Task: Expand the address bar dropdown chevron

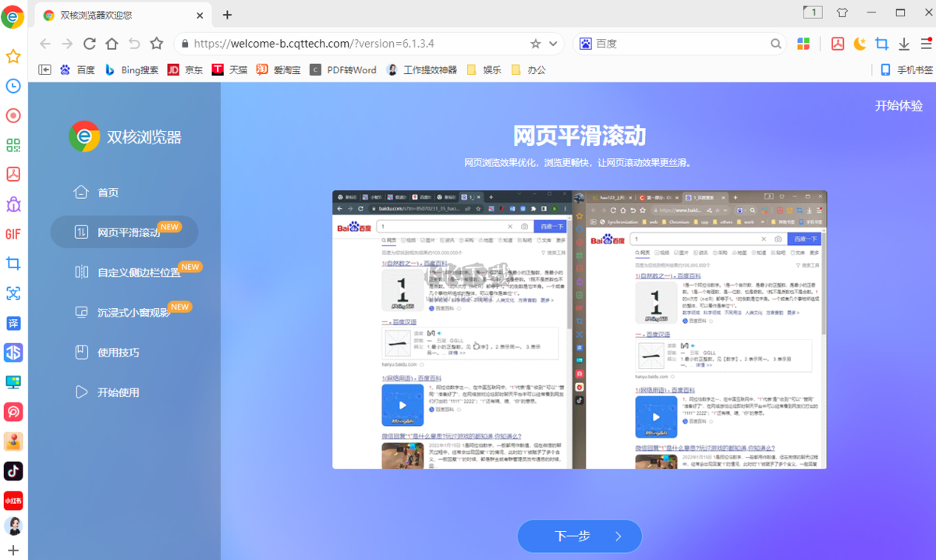Action: 552,44
